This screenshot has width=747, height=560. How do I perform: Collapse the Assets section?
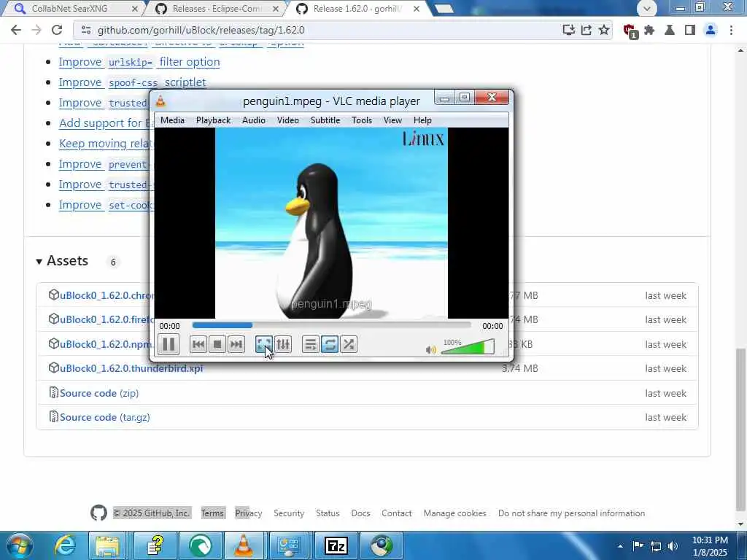click(x=63, y=261)
